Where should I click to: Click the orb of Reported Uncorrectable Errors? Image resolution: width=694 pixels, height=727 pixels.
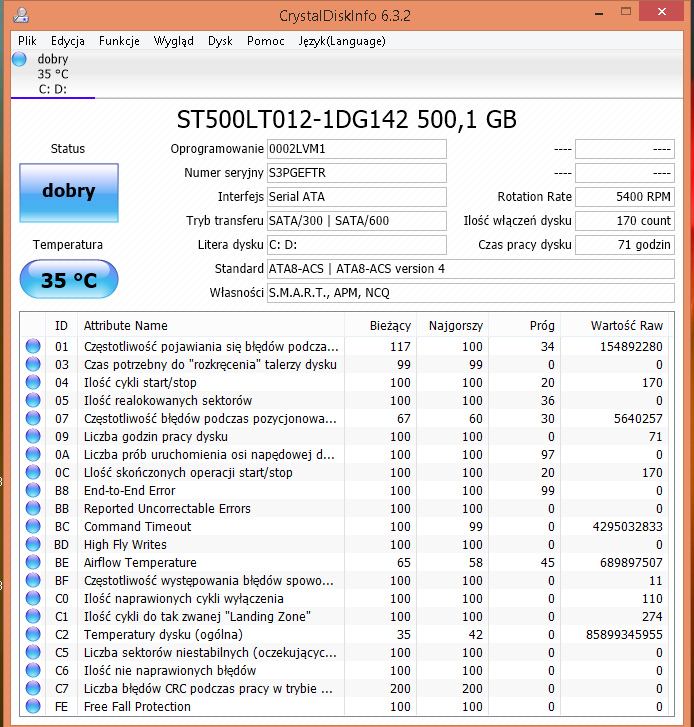coord(33,508)
